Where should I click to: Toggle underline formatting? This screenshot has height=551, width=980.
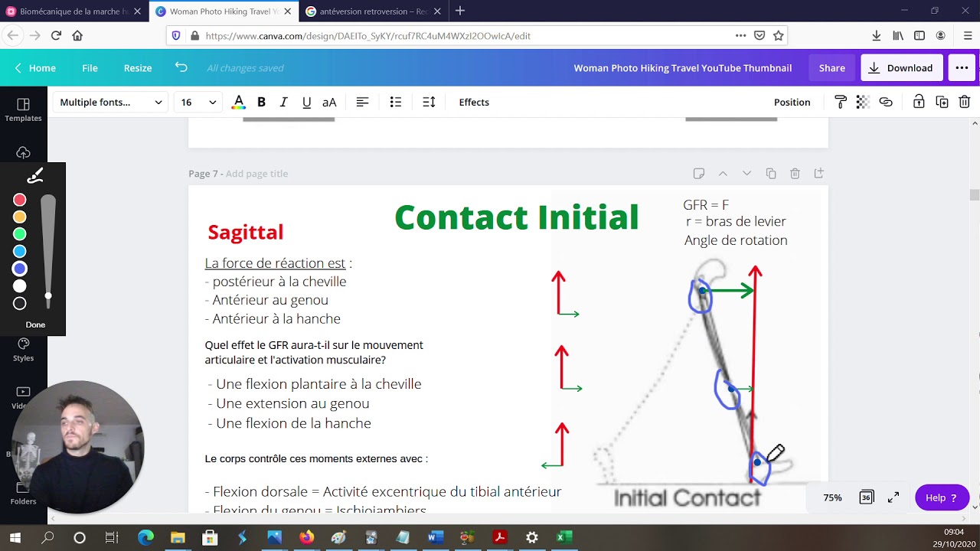pyautogui.click(x=306, y=102)
